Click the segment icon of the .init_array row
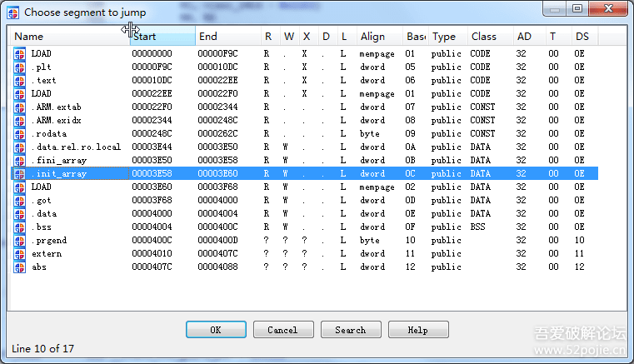The height and width of the screenshot is (364, 634). (19, 174)
